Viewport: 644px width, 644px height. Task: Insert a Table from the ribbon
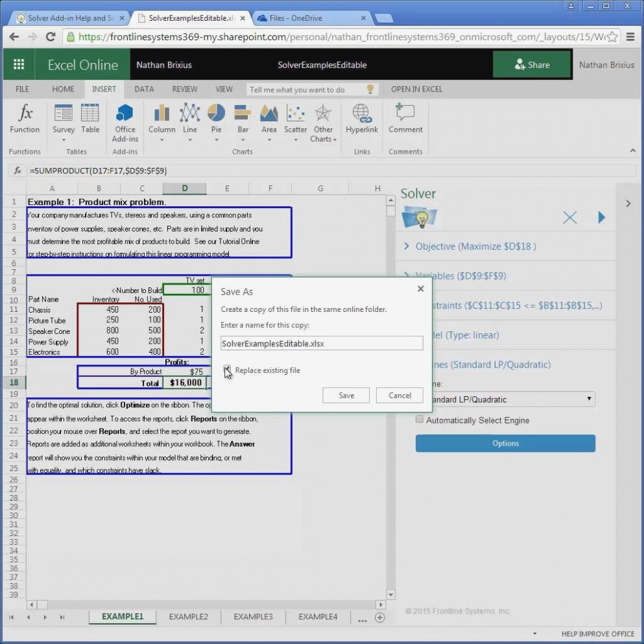(x=90, y=114)
